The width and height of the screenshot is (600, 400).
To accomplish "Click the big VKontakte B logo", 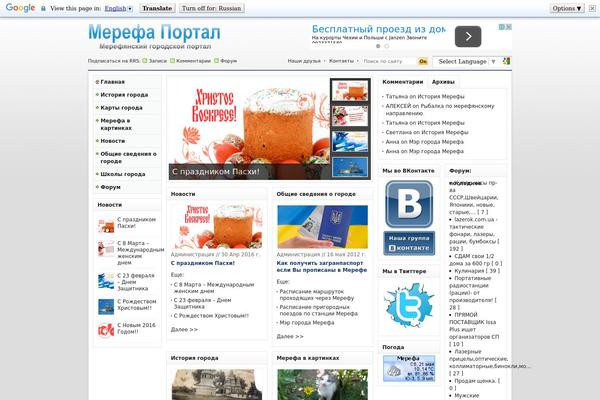I will point(409,204).
